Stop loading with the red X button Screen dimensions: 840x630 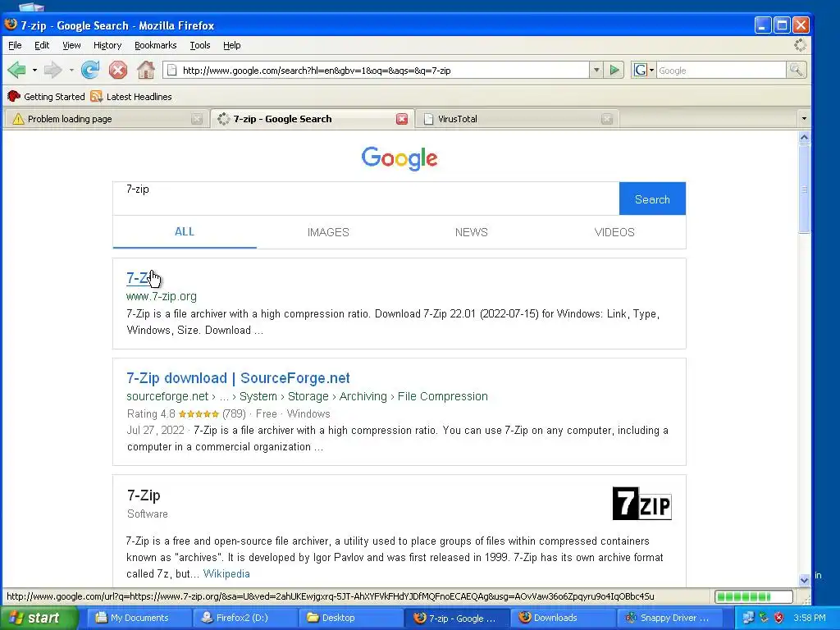tap(118, 70)
